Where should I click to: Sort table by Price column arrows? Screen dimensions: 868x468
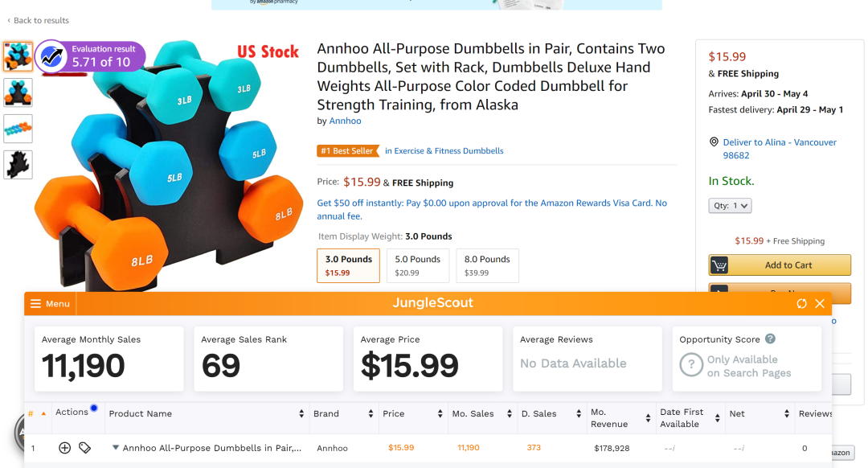[440, 414]
